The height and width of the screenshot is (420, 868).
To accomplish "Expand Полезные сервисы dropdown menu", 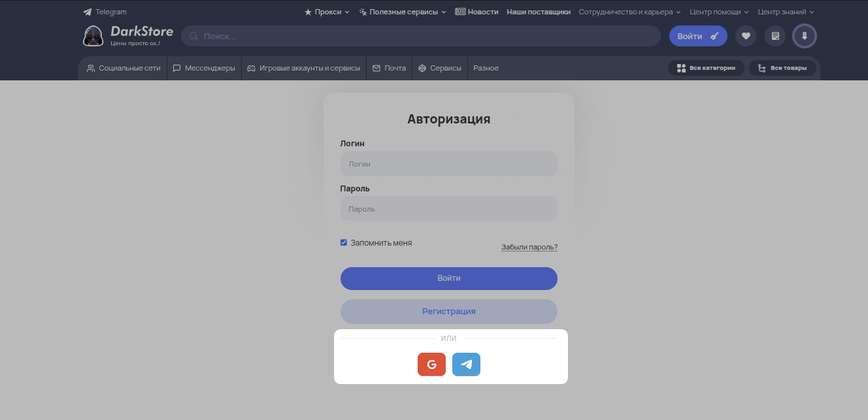I will tap(403, 12).
